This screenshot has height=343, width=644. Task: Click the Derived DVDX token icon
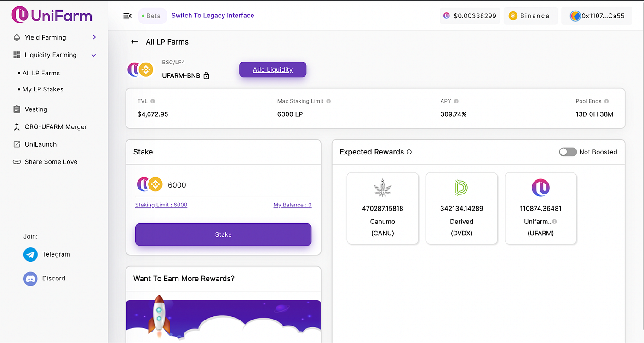point(461,188)
